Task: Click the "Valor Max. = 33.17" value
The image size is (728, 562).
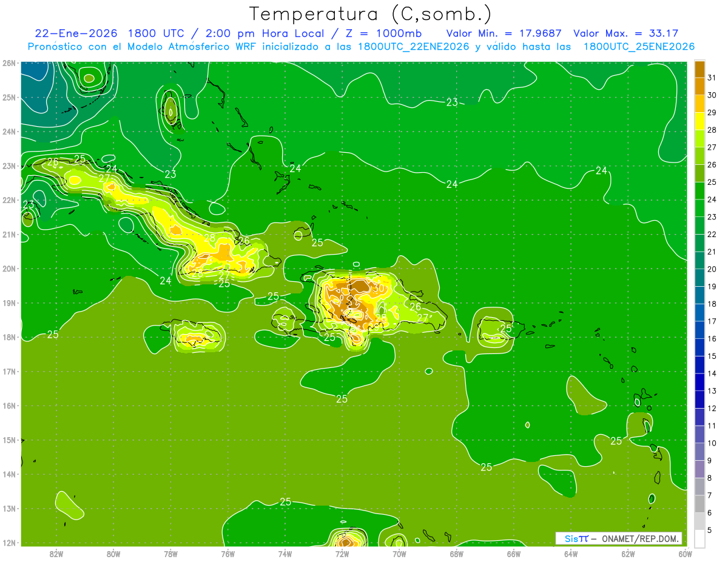Action: click(625, 33)
